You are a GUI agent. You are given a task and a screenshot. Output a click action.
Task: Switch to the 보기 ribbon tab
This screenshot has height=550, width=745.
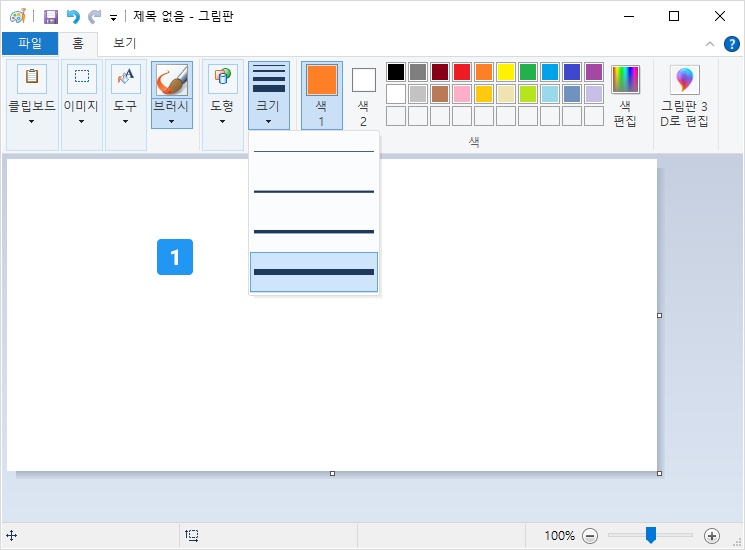point(124,43)
